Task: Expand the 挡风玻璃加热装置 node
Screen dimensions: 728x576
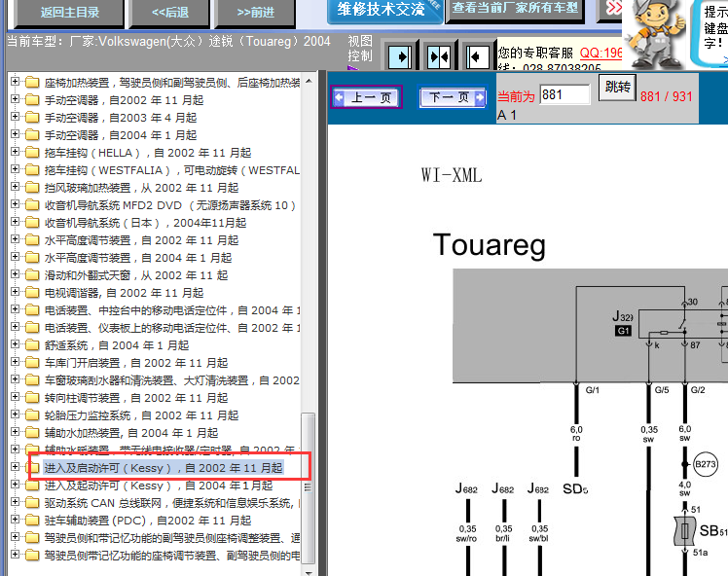Action: point(15,187)
